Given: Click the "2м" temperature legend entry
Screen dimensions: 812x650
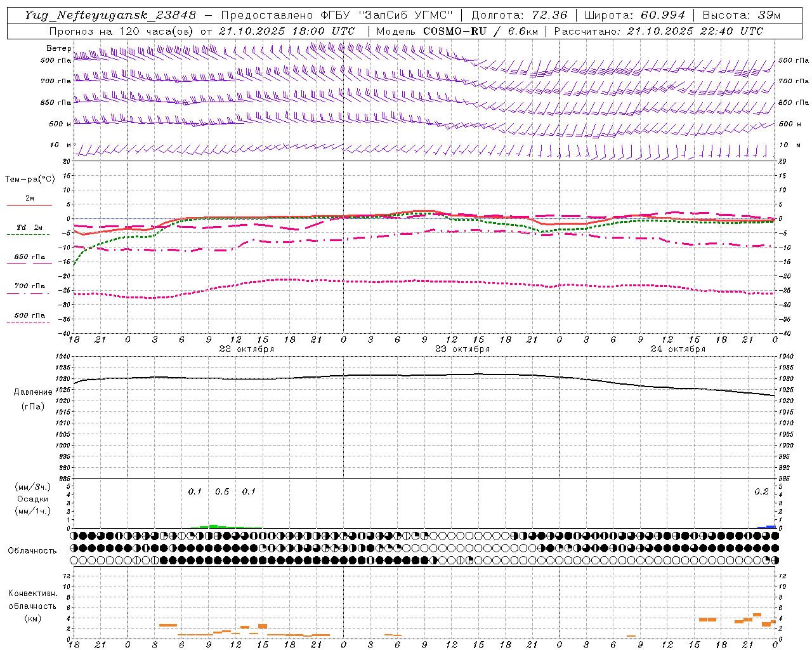Looking at the screenshot, I should pos(30,198).
